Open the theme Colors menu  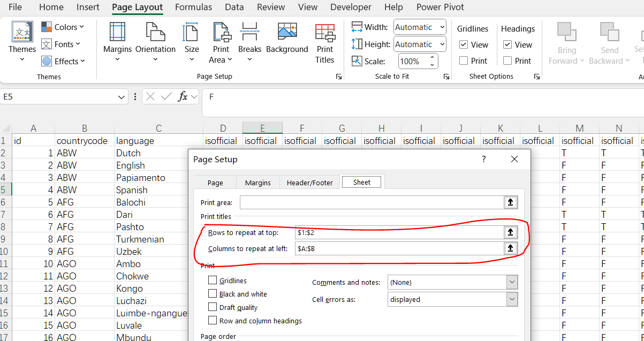pos(63,27)
